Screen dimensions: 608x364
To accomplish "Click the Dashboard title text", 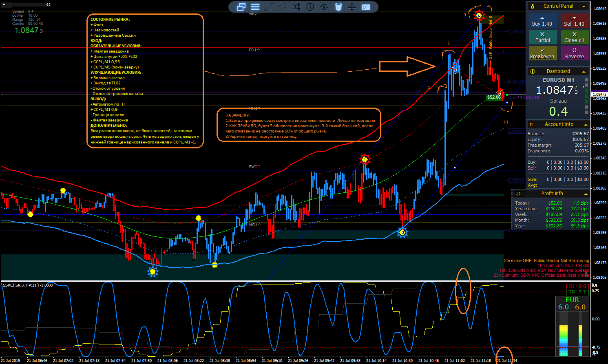I will pyautogui.click(x=558, y=71).
